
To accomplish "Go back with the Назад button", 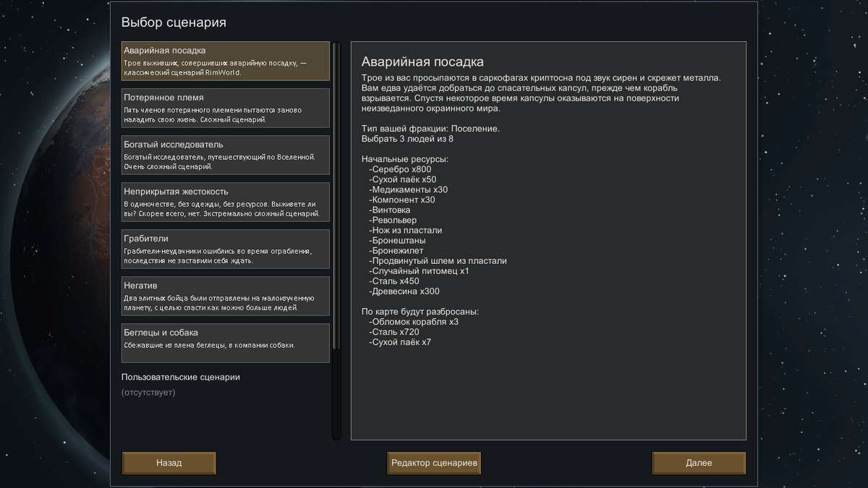I will coord(169,463).
